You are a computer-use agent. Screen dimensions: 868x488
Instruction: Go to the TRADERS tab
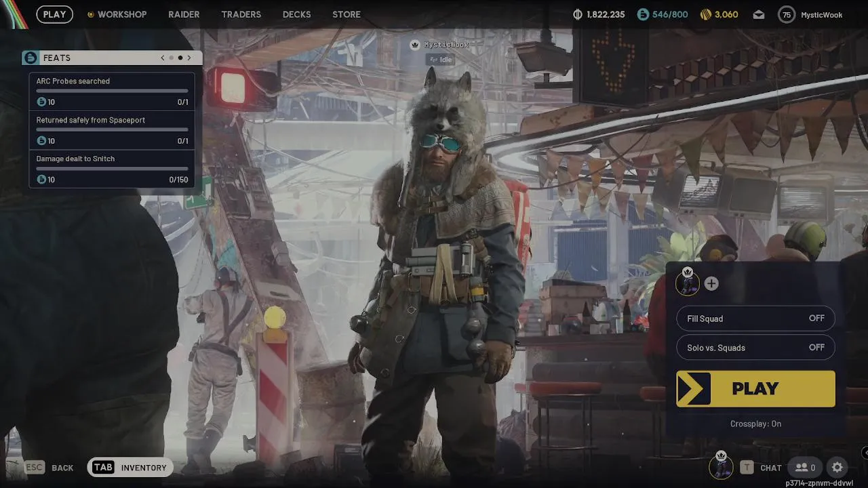(241, 14)
